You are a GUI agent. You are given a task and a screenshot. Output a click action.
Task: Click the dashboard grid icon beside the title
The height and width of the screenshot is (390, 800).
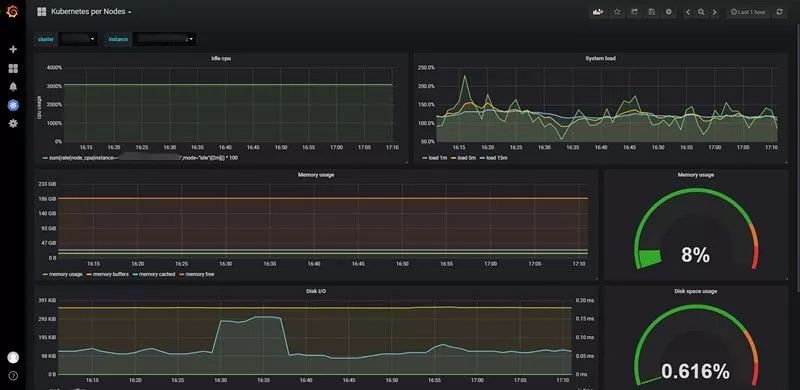click(41, 11)
